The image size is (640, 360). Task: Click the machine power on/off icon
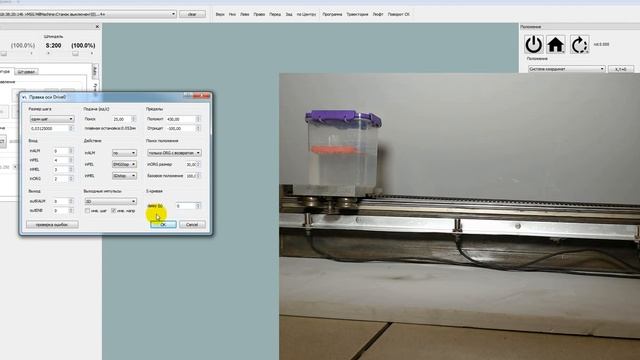[x=533, y=44]
